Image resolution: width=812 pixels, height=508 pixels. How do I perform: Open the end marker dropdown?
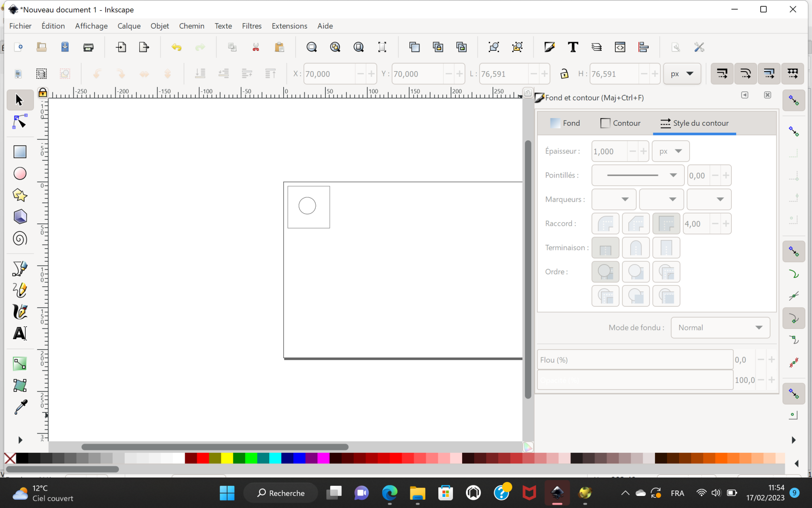[709, 199]
